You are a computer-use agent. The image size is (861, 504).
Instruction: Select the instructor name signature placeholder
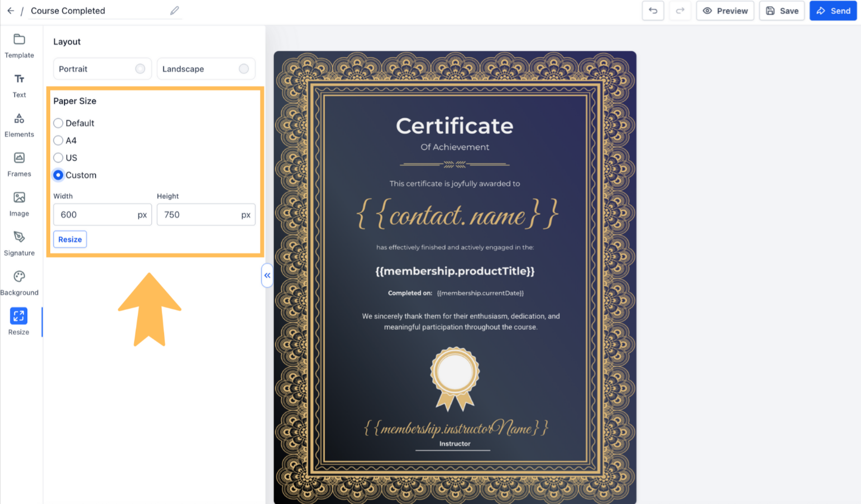(456, 428)
